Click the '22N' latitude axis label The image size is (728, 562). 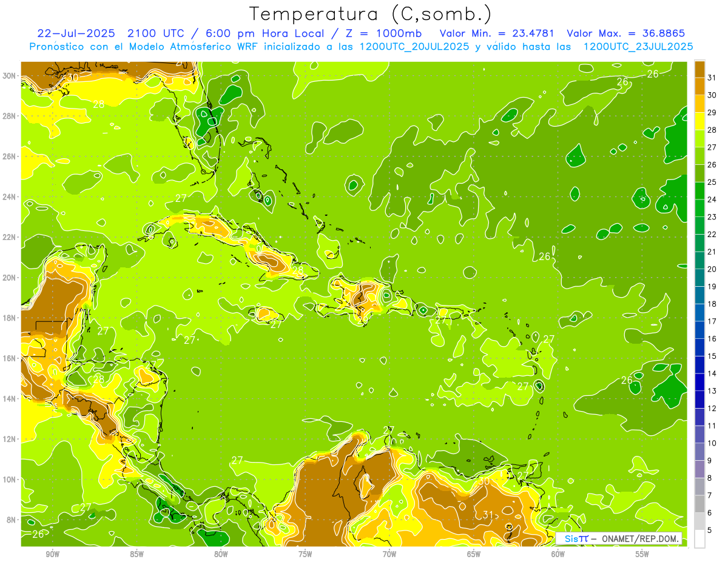[10, 237]
